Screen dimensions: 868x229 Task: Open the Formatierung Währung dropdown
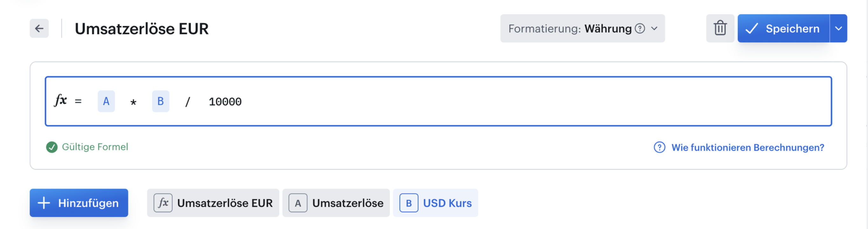point(582,28)
